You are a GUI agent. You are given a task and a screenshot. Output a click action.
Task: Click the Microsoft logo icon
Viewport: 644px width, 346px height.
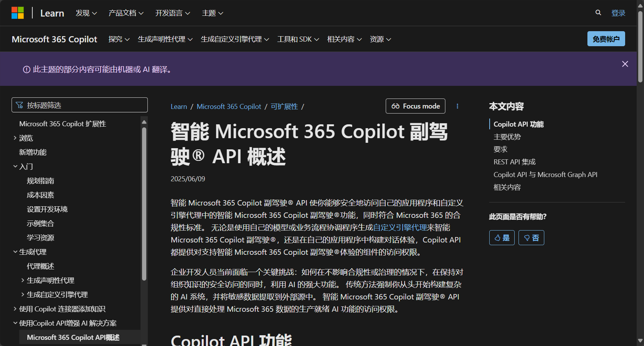click(18, 13)
